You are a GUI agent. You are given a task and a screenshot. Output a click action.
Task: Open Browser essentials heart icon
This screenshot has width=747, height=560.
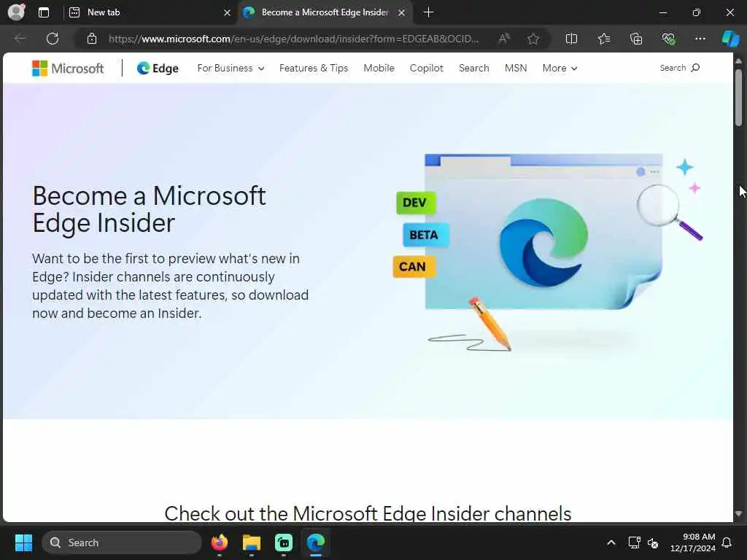(x=668, y=39)
